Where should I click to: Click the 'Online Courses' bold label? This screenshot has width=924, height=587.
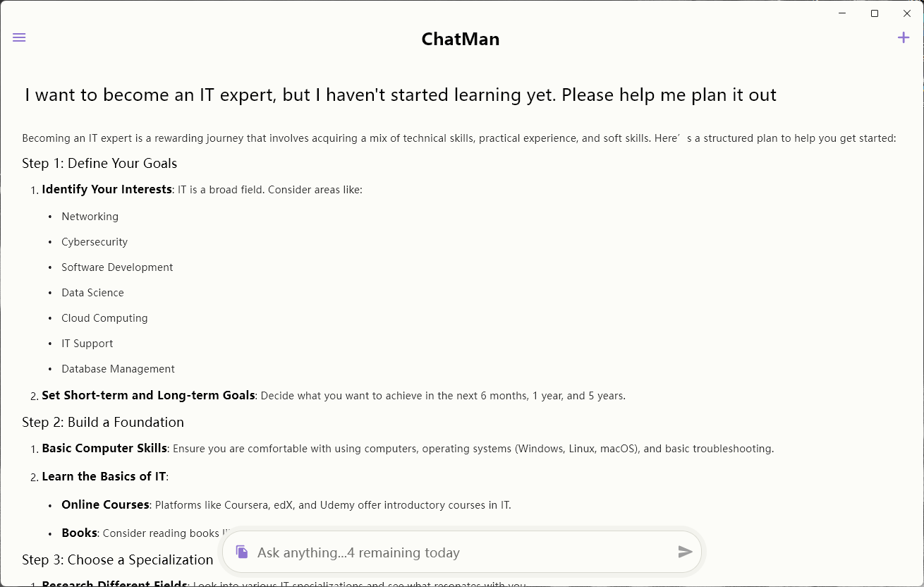105,505
